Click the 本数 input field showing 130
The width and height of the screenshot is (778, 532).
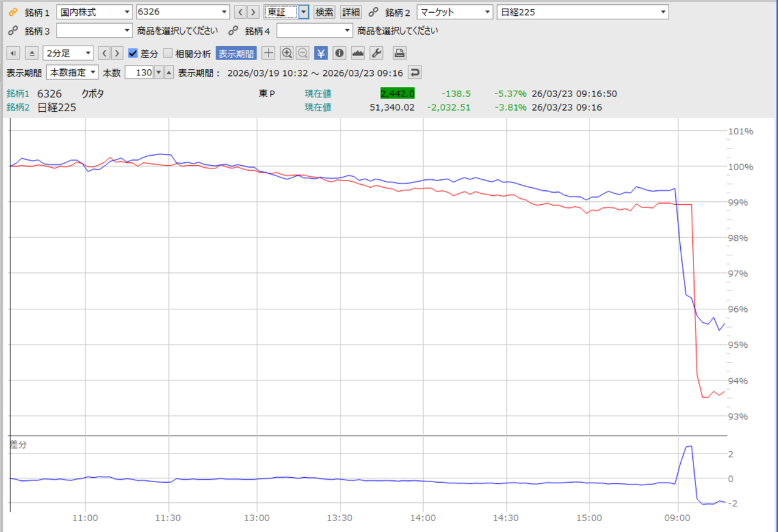tap(139, 72)
